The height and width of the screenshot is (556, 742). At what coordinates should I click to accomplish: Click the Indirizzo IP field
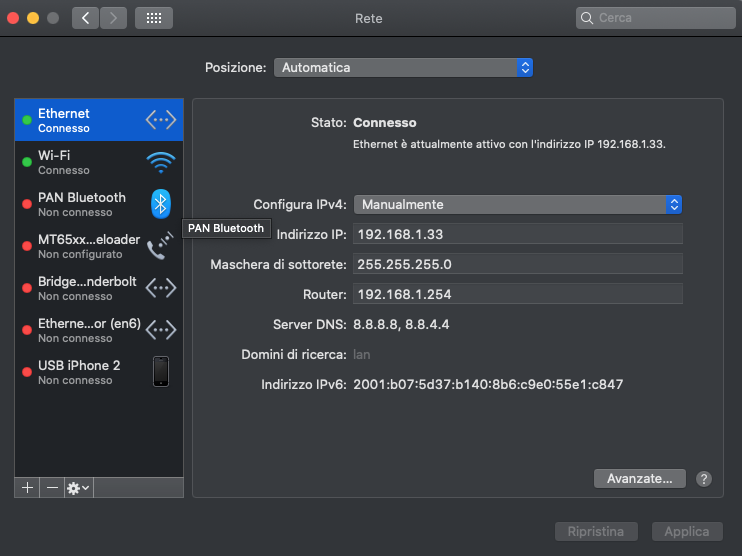click(x=518, y=234)
